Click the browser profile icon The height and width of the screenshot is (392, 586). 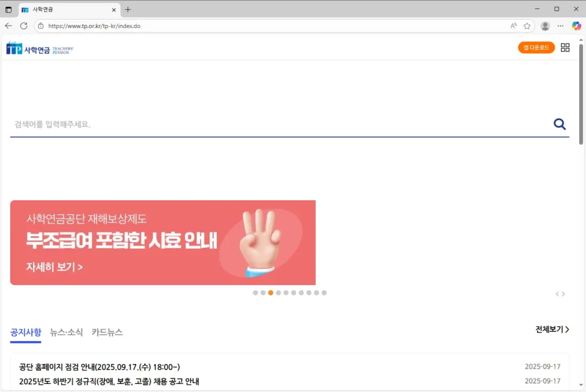coord(545,26)
